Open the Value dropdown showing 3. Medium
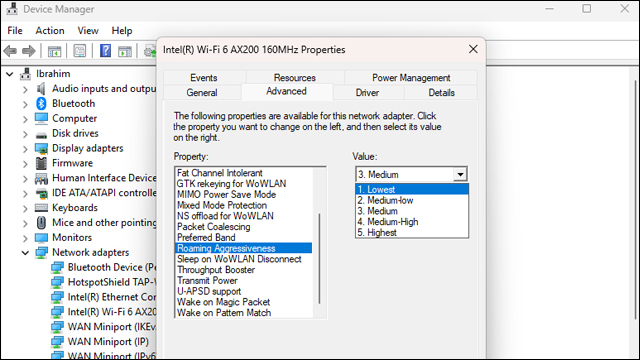Image resolution: width=640 pixels, height=360 pixels. 460,175
